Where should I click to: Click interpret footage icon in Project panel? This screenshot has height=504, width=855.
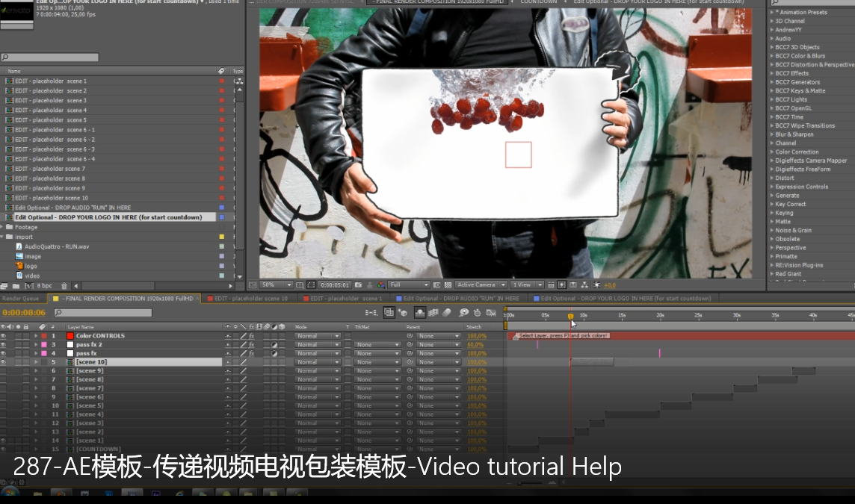tap(4, 285)
